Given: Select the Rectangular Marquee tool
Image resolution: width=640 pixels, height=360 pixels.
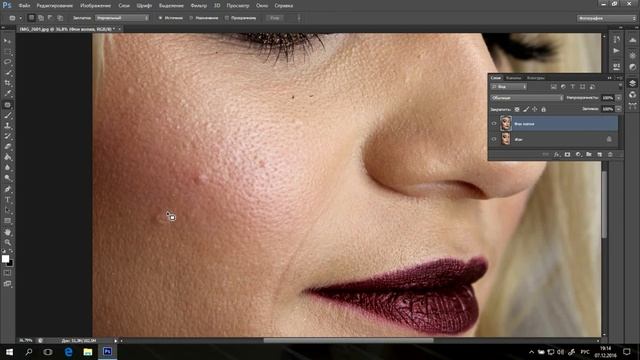Looking at the screenshot, I should coord(7,51).
